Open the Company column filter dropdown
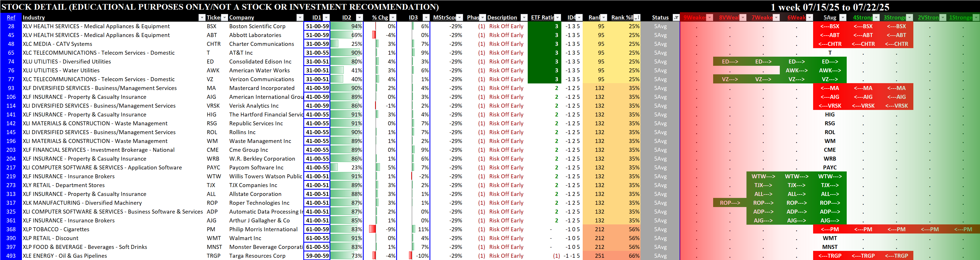Screen dimensions: 980x260 (x=300, y=17)
